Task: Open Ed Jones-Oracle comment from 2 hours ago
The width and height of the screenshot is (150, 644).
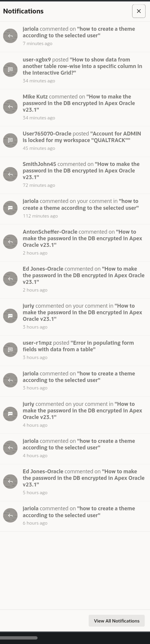Action: click(75, 280)
